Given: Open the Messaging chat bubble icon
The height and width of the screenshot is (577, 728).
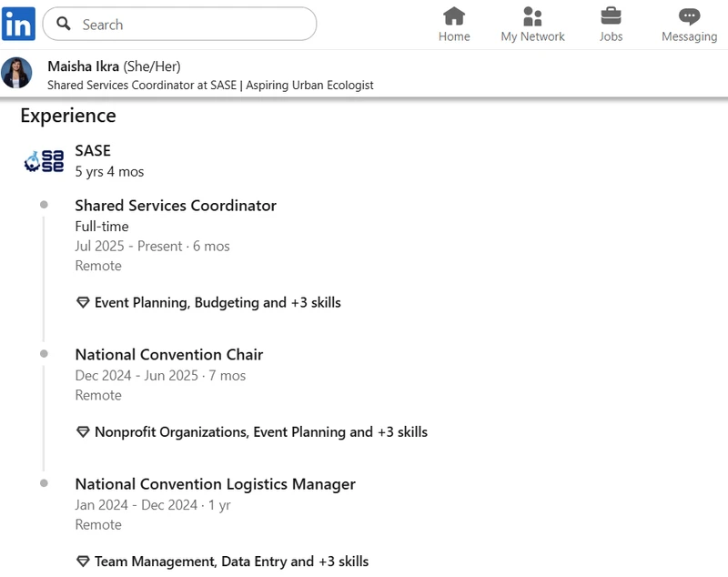Looking at the screenshot, I should (x=689, y=16).
